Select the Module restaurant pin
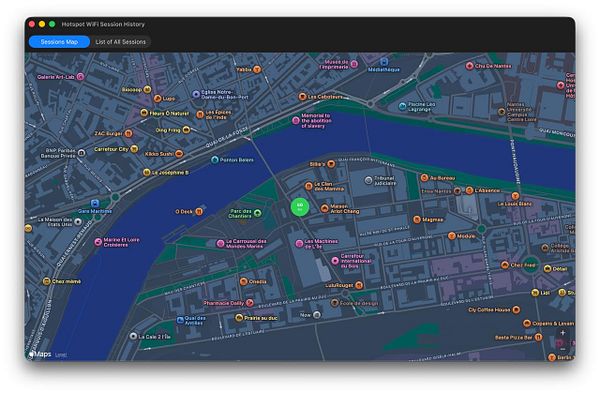Viewport: 600px width, 394px height. [452, 236]
